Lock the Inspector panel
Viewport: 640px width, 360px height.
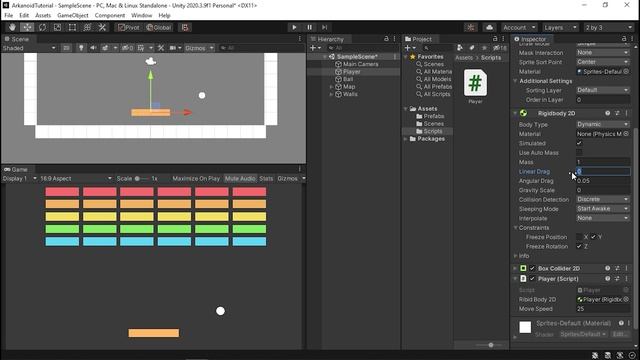(624, 39)
